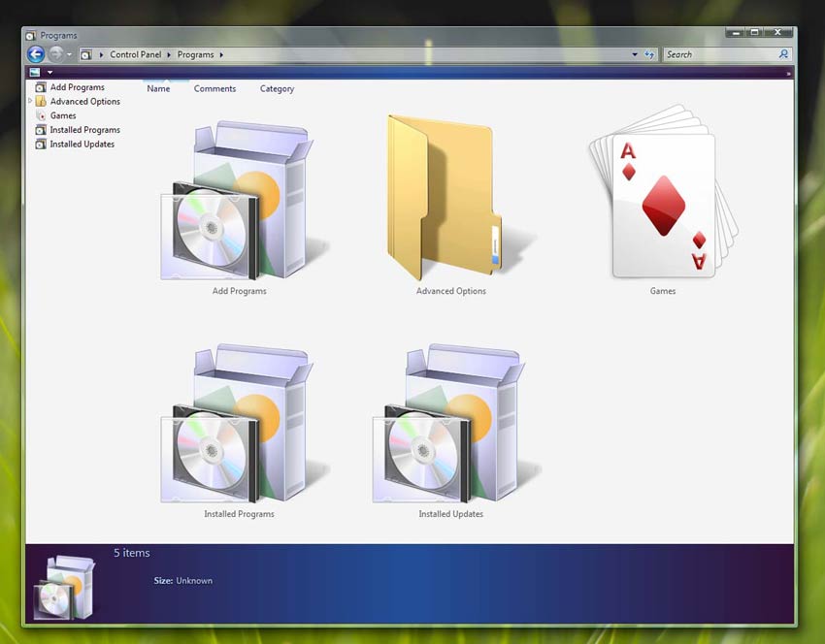Select Games in the navigation tree
This screenshot has height=644, width=825.
(x=63, y=115)
